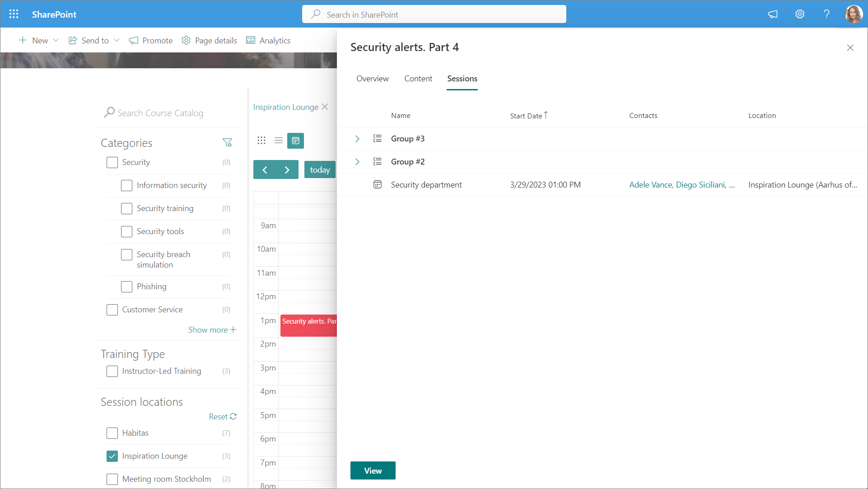Switch to grid tile view icon
Viewport: 868px width, 489px height.
point(261,141)
